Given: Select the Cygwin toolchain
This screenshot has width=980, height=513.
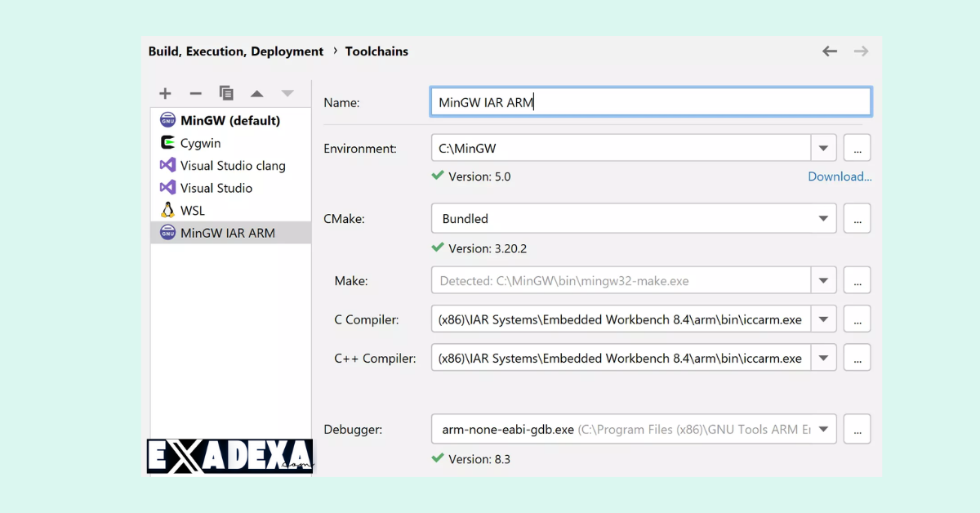Looking at the screenshot, I should (200, 143).
